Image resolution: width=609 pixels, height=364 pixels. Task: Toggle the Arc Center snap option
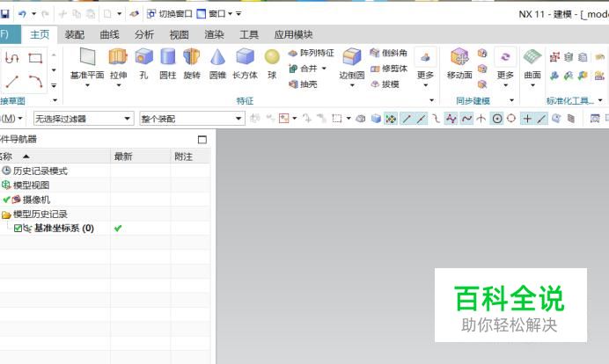coord(497,119)
